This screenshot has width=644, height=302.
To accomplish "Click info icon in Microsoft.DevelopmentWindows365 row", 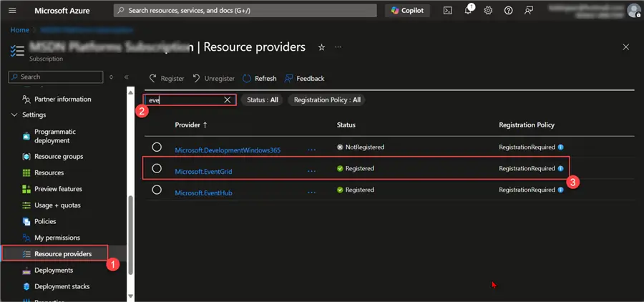I will (x=560, y=147).
